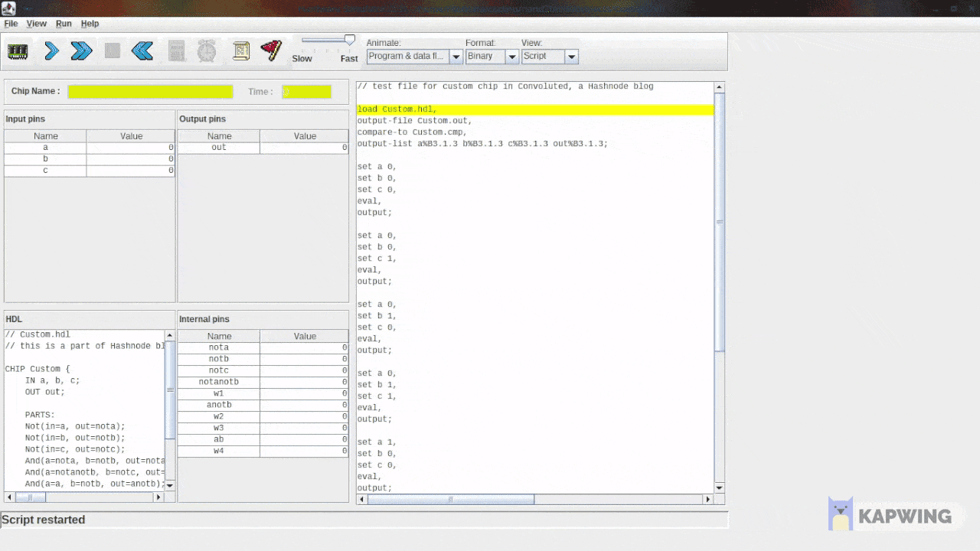The image size is (980, 551).
Task: Click script panel horizontal scroll-right arrow
Action: point(707,499)
